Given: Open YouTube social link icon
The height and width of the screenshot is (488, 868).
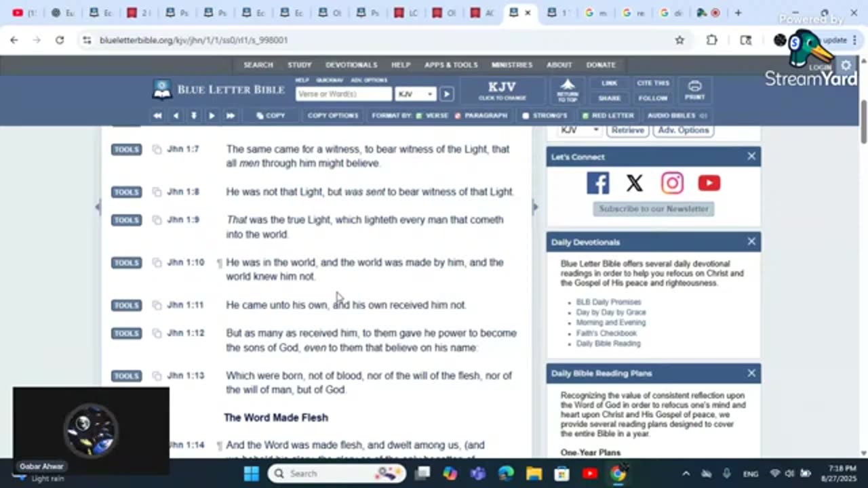Looking at the screenshot, I should pos(709,183).
